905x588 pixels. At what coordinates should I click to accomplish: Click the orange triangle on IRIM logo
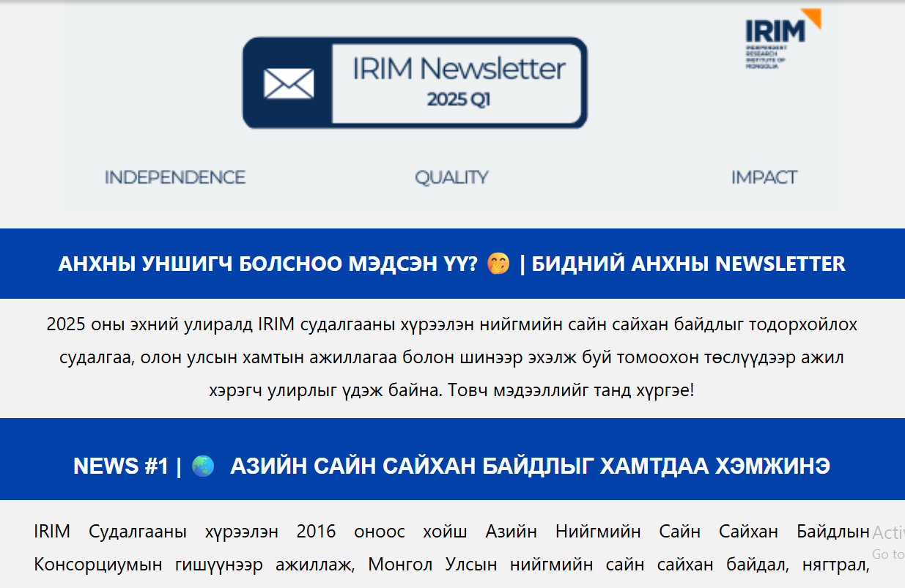pos(812,18)
